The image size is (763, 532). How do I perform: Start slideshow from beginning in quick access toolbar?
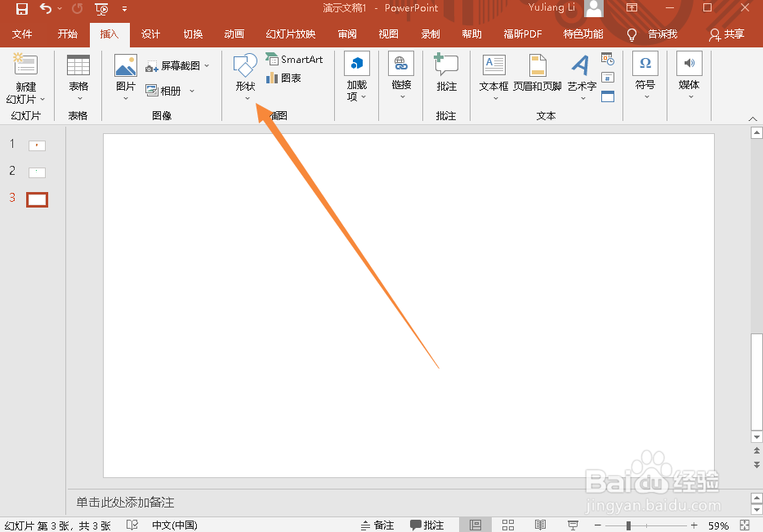point(101,9)
